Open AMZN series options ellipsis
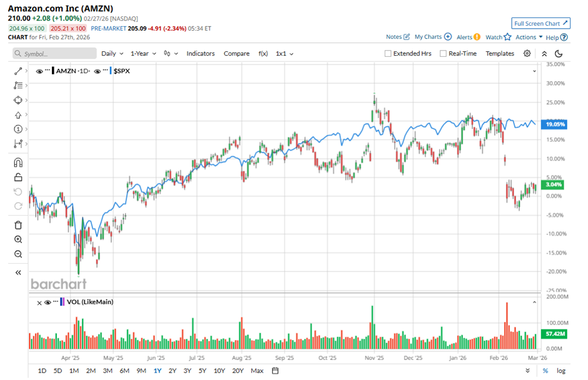The height and width of the screenshot is (380, 588). point(48,70)
